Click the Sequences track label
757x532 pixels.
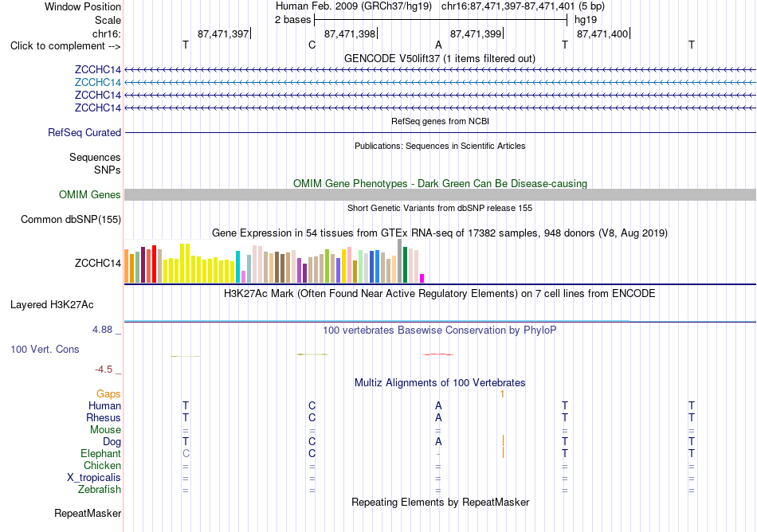coord(95,157)
